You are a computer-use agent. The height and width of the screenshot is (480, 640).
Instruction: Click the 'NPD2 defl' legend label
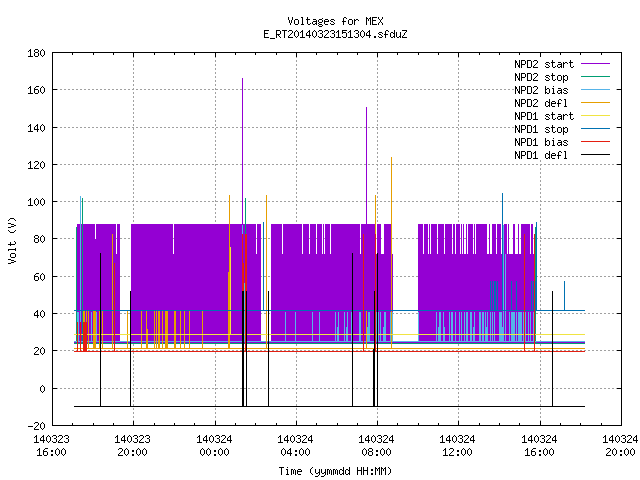click(541, 103)
